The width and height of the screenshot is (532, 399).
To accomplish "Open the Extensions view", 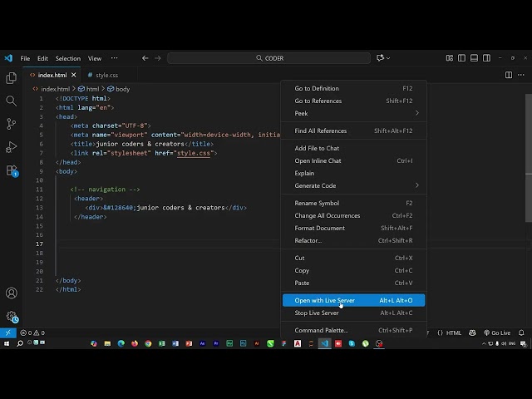I will 12,170.
